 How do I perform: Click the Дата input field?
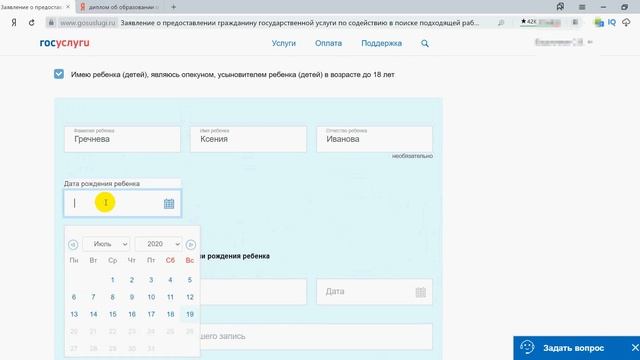click(374, 292)
